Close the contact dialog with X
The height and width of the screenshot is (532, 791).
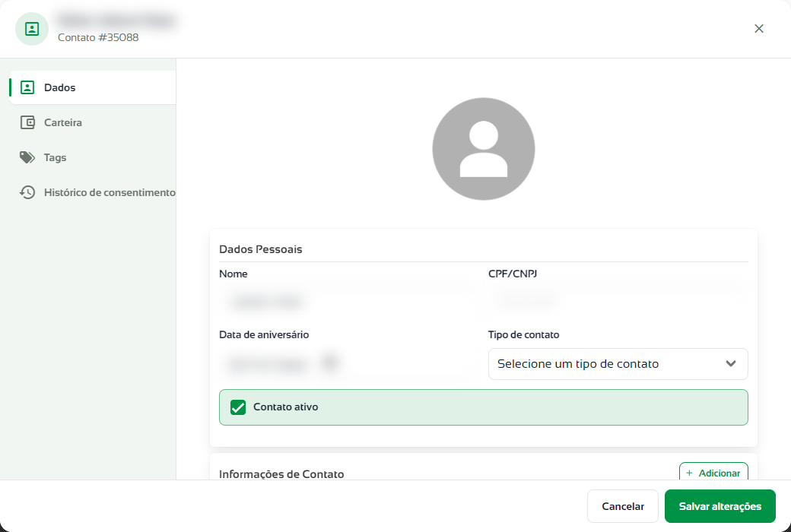[759, 29]
